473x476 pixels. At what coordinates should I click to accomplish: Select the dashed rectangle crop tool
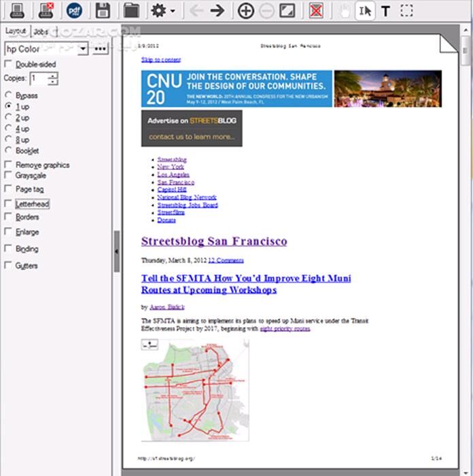pos(406,10)
